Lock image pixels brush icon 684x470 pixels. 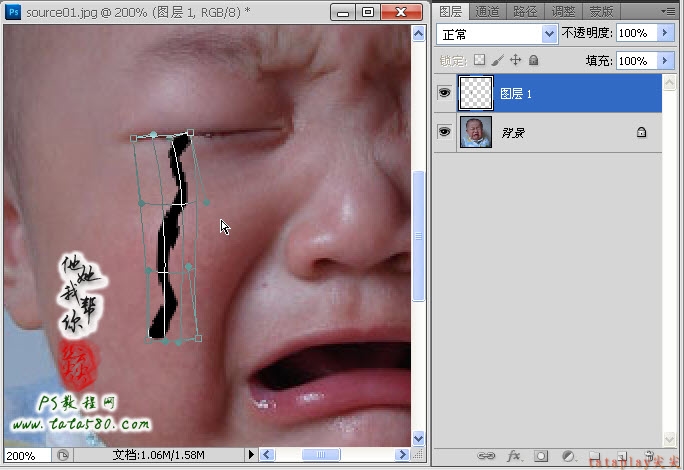point(497,60)
